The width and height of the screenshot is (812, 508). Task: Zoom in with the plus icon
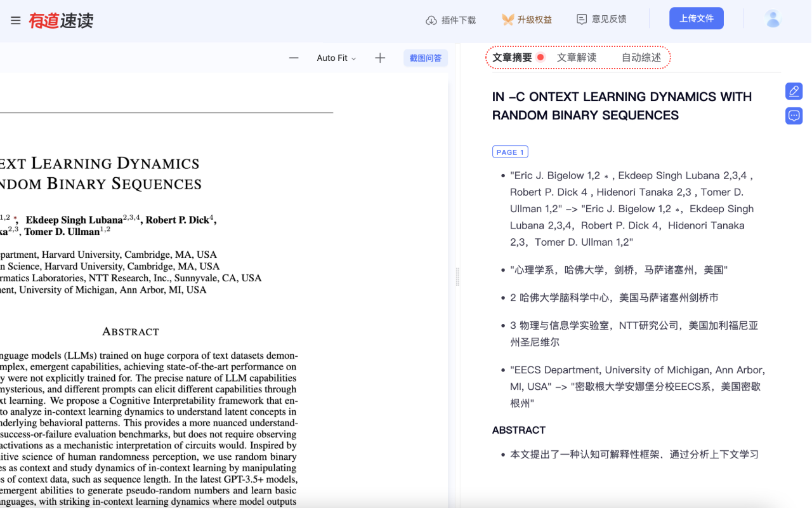pos(379,57)
